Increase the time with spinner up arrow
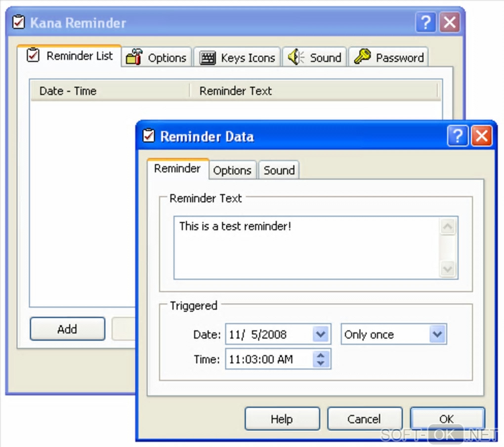The width and height of the screenshot is (504, 447). (x=321, y=355)
